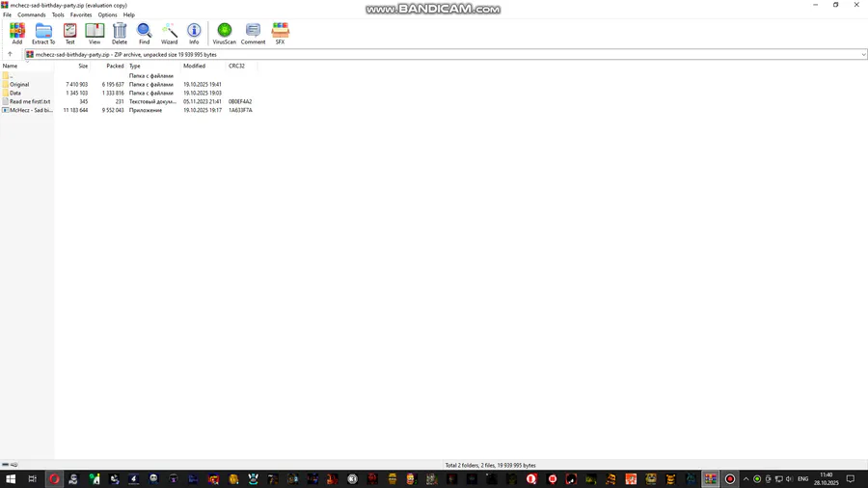This screenshot has width=868, height=488.
Task: Launch the Wizard tool
Action: pos(169,33)
